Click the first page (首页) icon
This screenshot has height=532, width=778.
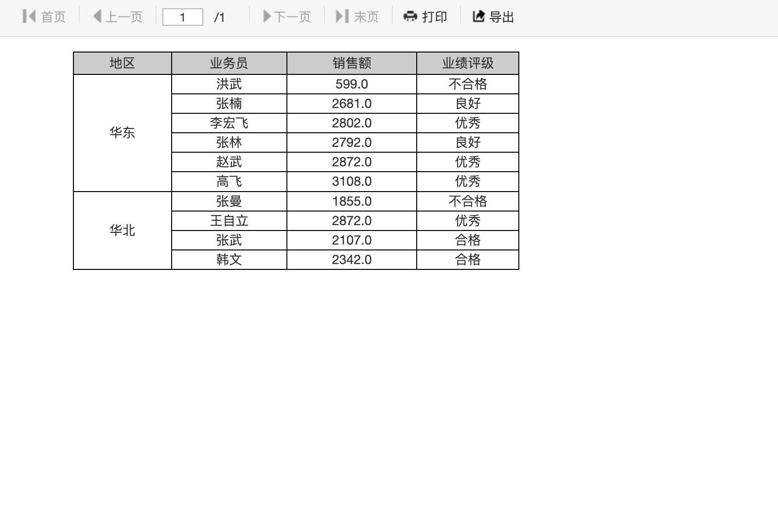[29, 17]
